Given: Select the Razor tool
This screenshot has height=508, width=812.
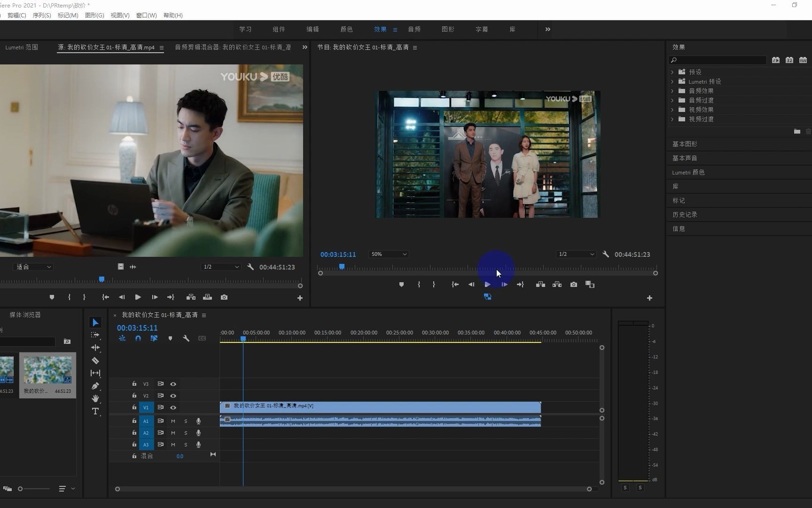Looking at the screenshot, I should point(95,360).
